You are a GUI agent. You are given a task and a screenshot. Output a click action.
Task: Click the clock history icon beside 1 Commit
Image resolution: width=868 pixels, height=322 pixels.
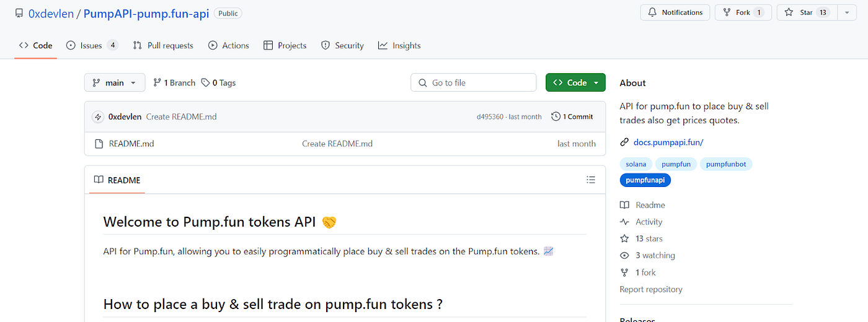point(556,116)
